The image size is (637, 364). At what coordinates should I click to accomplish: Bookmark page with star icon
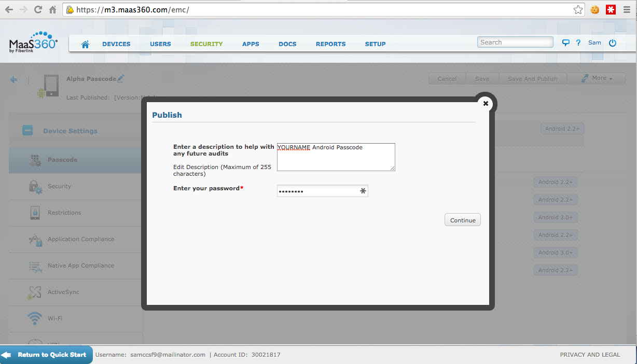coord(578,9)
